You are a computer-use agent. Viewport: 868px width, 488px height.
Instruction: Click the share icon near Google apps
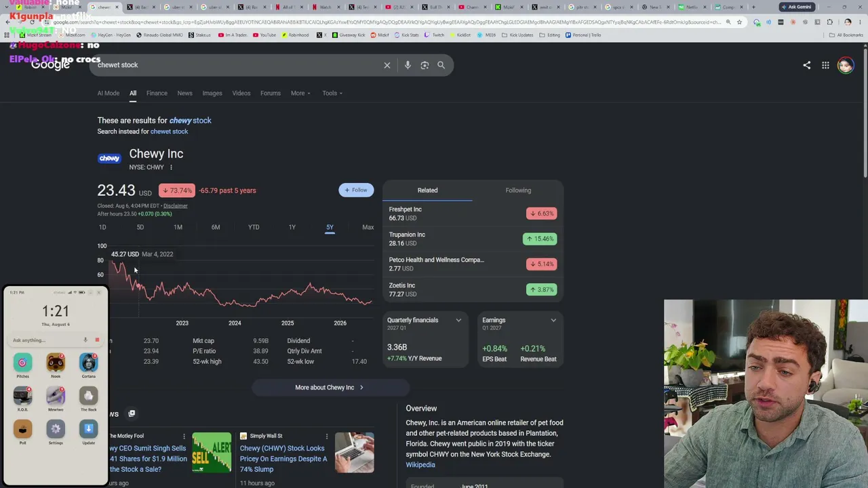coord(806,65)
